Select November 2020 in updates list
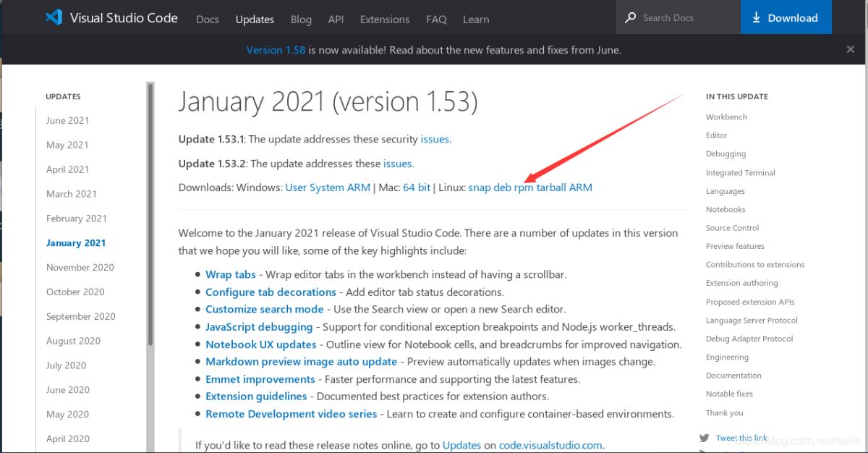Viewport: 868px width, 453px height. tap(80, 267)
